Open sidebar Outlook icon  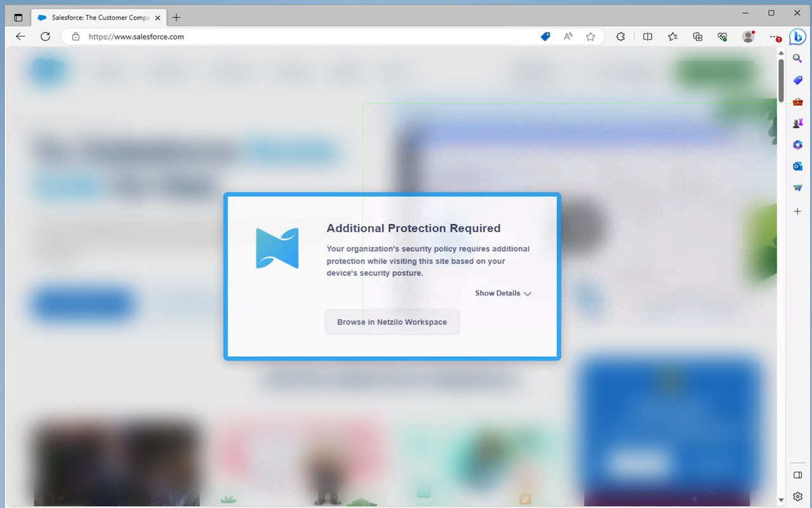click(x=797, y=166)
